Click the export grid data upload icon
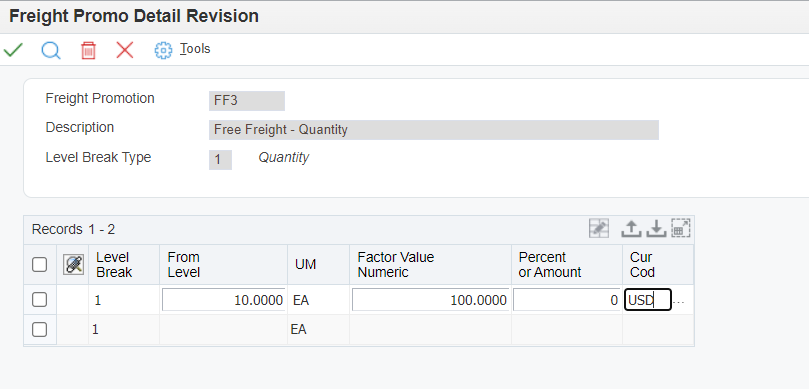Screen dimensions: 809x389 coord(630,229)
